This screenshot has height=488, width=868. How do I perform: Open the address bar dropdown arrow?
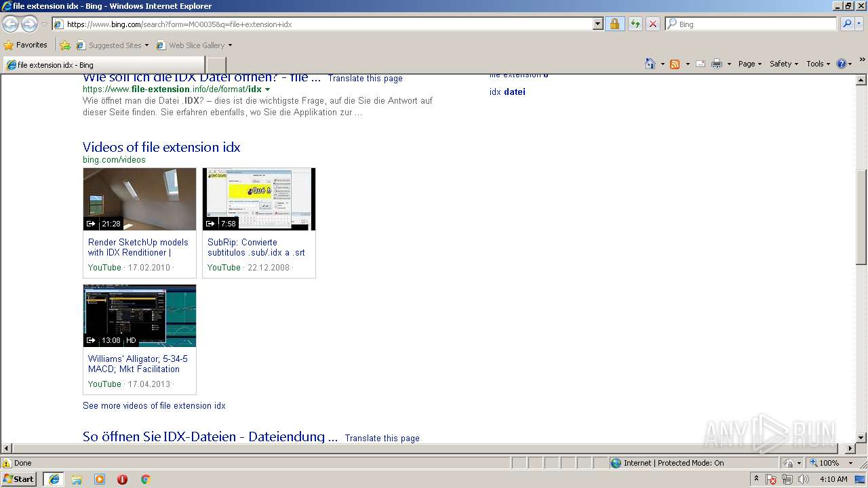click(x=597, y=24)
